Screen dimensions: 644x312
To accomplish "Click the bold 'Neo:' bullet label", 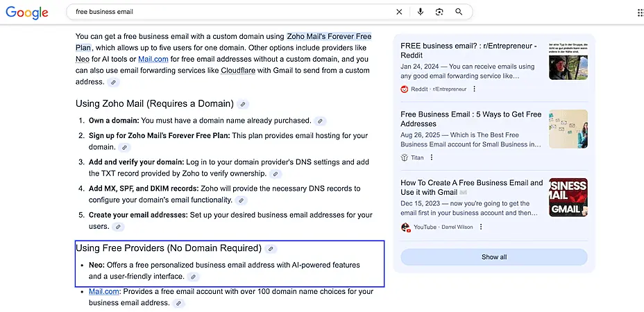I will click(97, 265).
